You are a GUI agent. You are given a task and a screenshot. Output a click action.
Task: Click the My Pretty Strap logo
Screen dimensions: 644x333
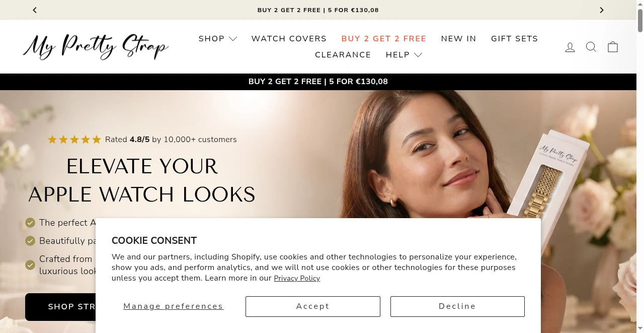(x=96, y=47)
